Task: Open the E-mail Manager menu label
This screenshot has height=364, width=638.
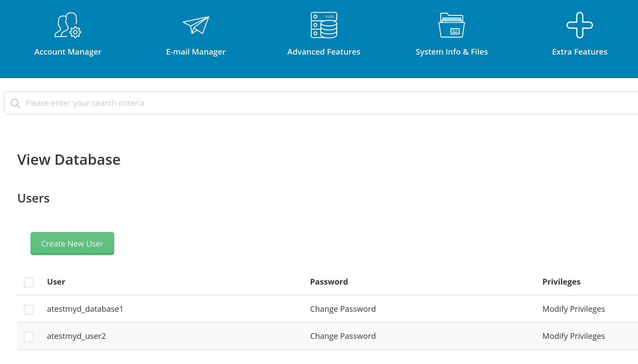Action: (196, 52)
